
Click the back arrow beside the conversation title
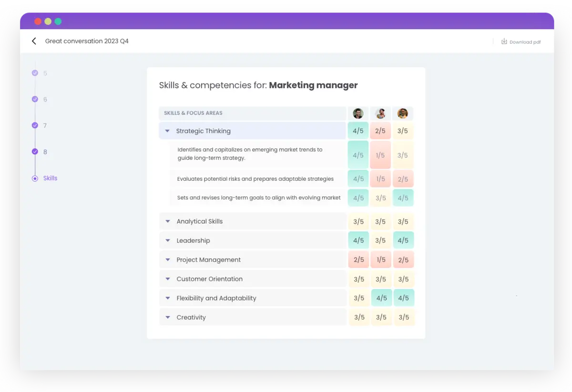[x=33, y=41]
